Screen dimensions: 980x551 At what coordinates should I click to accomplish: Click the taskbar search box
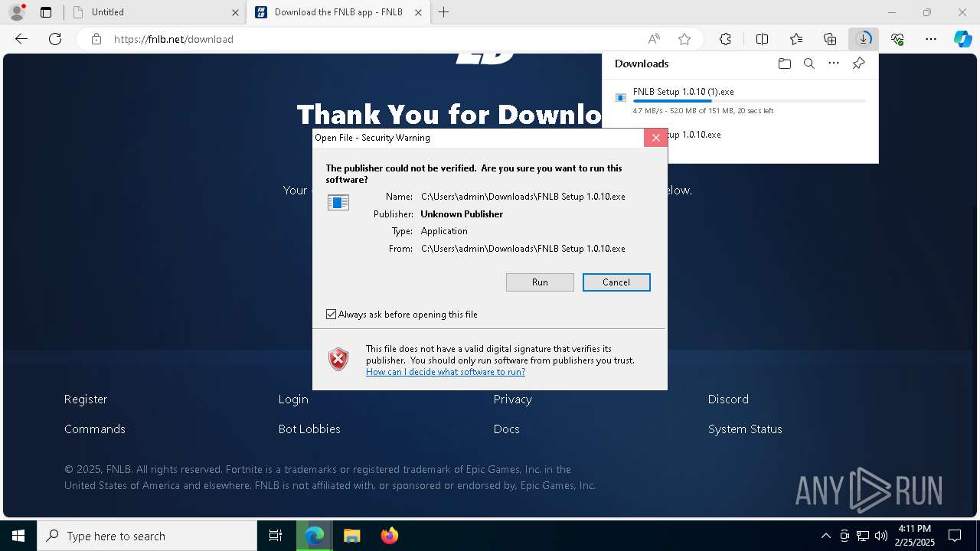(147, 536)
